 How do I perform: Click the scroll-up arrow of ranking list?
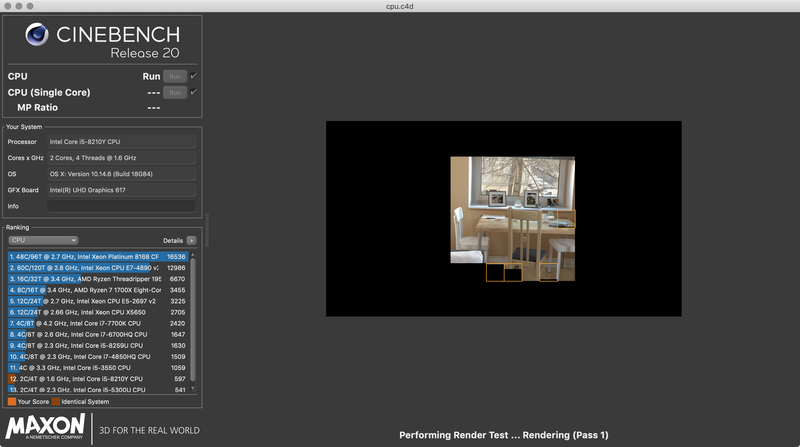click(x=193, y=255)
